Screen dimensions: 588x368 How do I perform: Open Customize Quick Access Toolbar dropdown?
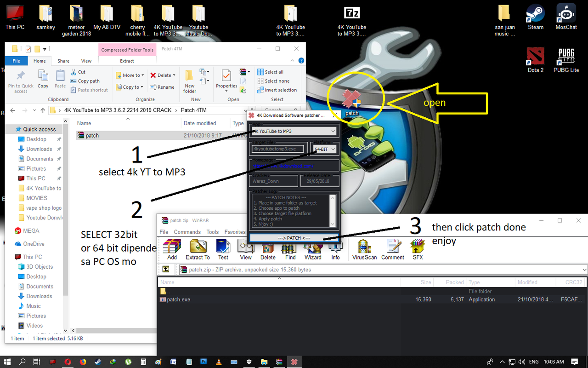(x=45, y=49)
